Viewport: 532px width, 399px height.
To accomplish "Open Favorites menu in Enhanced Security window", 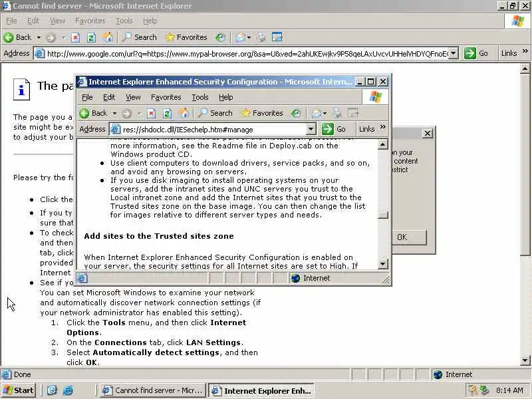I will [x=166, y=97].
